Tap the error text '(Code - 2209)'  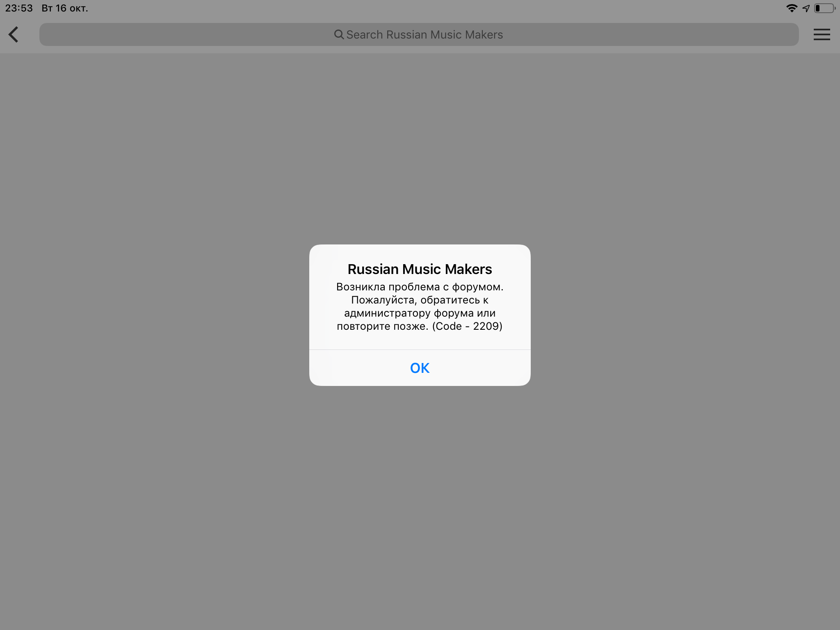467,326
